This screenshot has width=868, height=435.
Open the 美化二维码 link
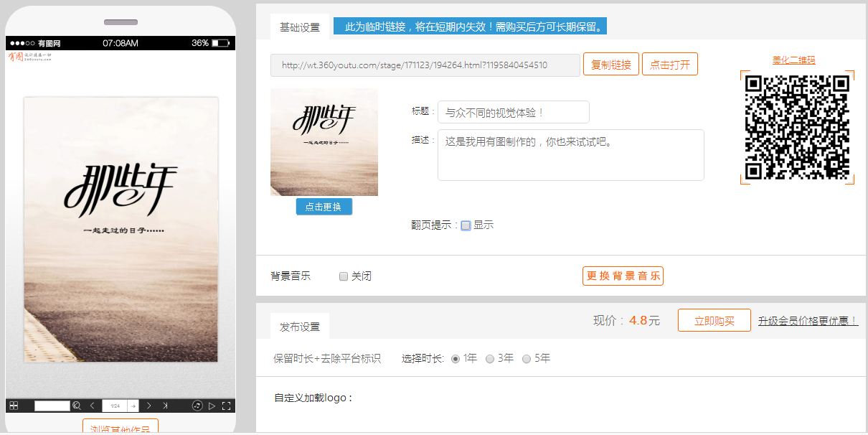click(x=794, y=60)
